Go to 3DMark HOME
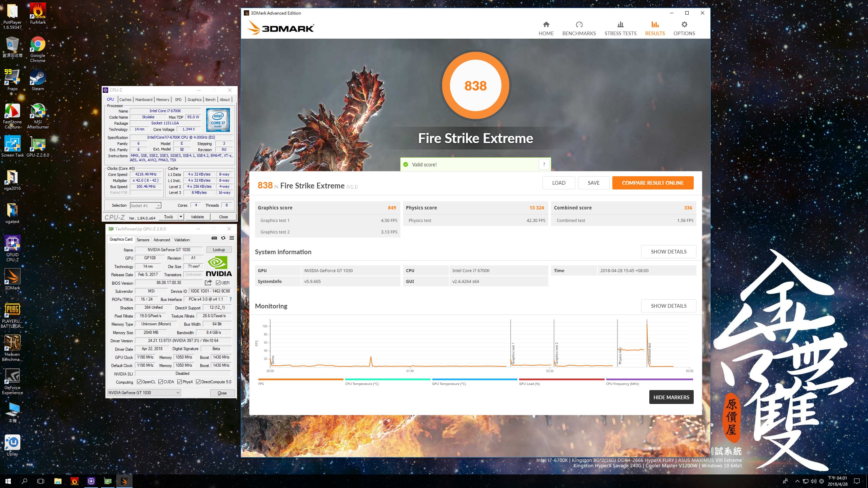This screenshot has height=488, width=868. click(546, 28)
